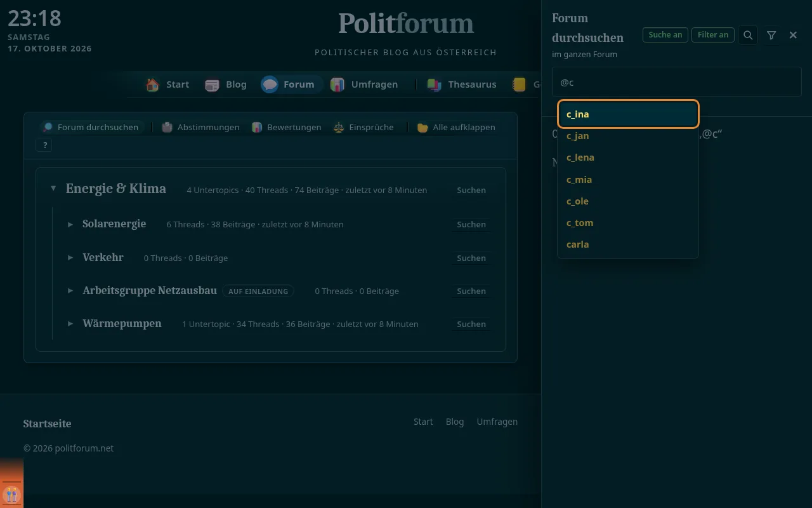
Task: Click the newspaper icon beside Blog
Action: [212, 84]
